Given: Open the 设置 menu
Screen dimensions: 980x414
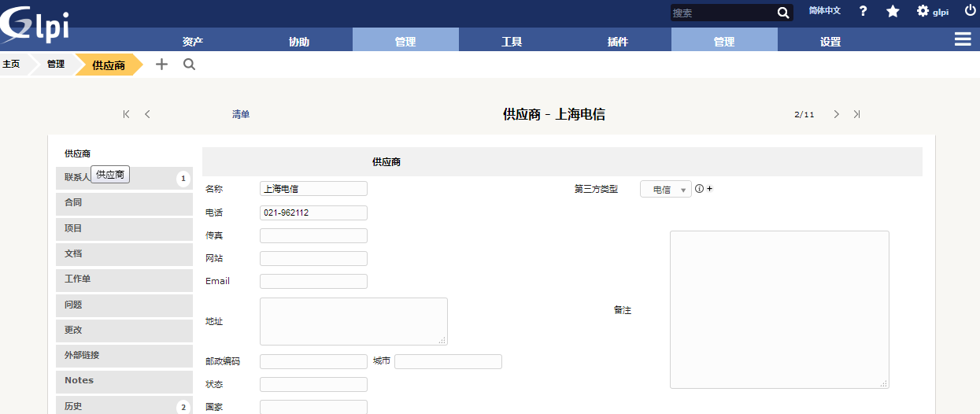Looking at the screenshot, I should pyautogui.click(x=830, y=42).
